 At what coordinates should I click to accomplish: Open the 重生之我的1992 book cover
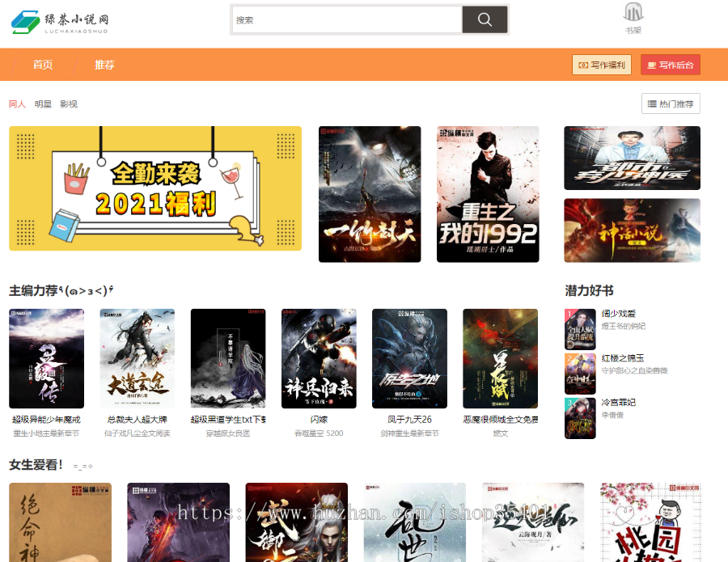point(488,194)
